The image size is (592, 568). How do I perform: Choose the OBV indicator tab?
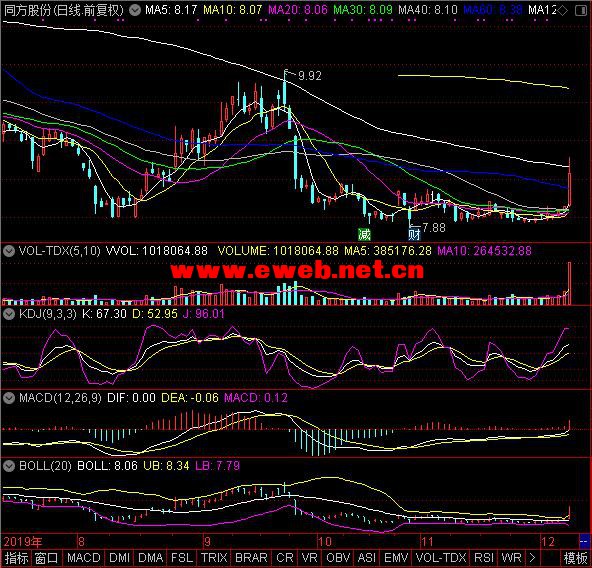pyautogui.click(x=338, y=558)
